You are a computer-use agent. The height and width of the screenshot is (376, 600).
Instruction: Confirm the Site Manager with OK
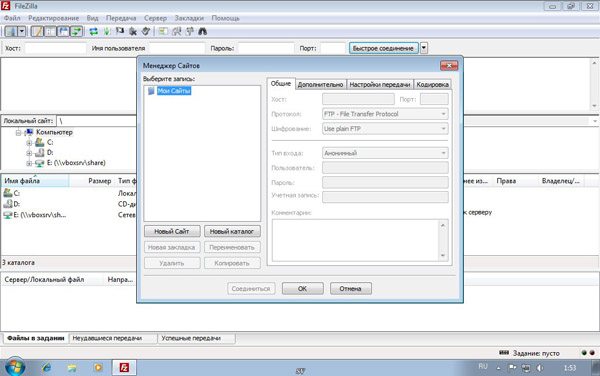(x=303, y=288)
